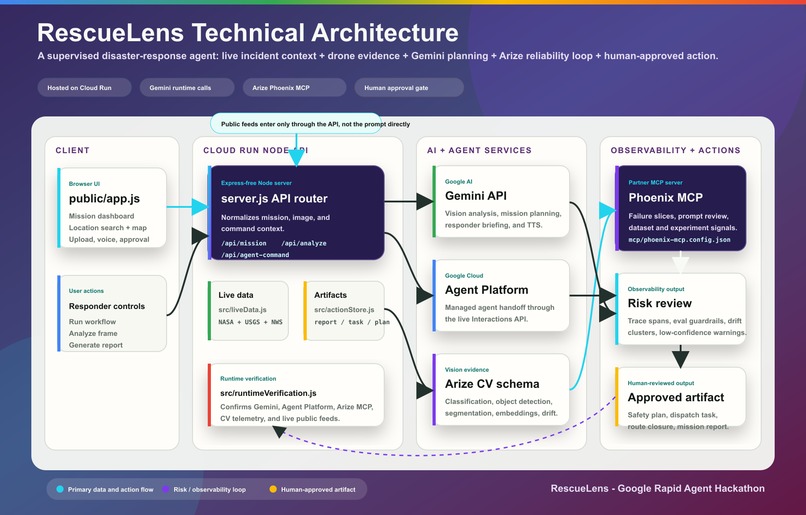Click the Generate report line
The image size is (806, 515).
coord(96,345)
